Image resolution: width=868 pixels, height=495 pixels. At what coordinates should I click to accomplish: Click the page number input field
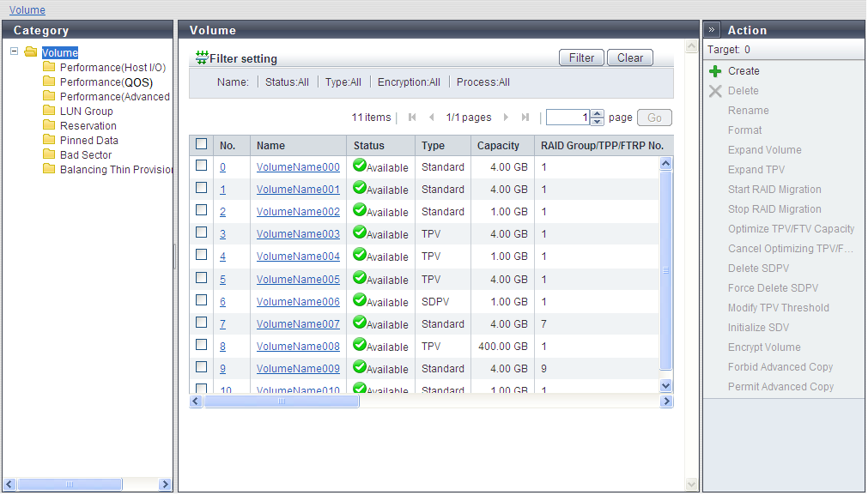(568, 118)
